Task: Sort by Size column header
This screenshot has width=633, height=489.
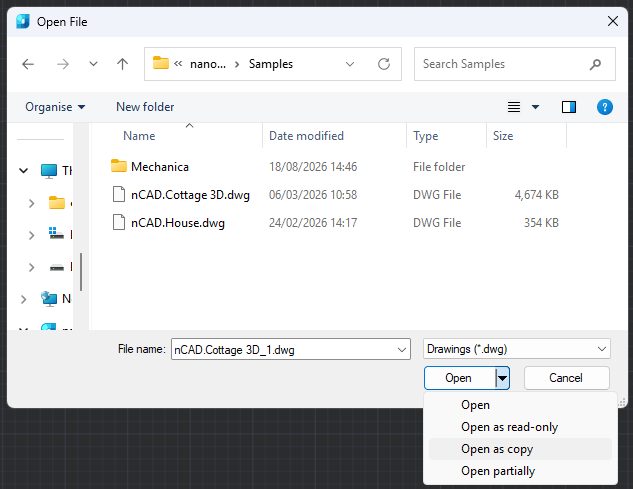Action: [x=503, y=136]
